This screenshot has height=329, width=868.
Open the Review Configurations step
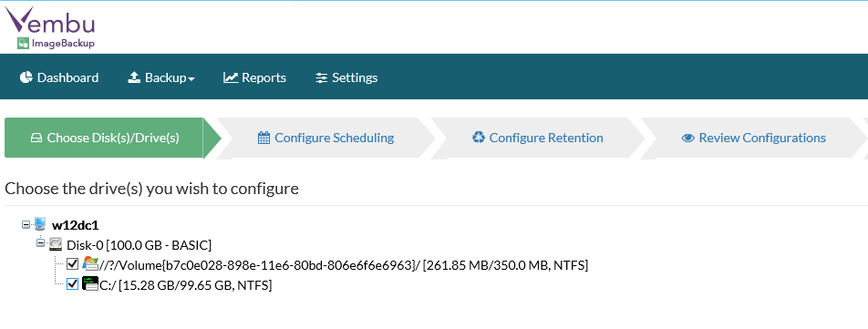(x=753, y=138)
